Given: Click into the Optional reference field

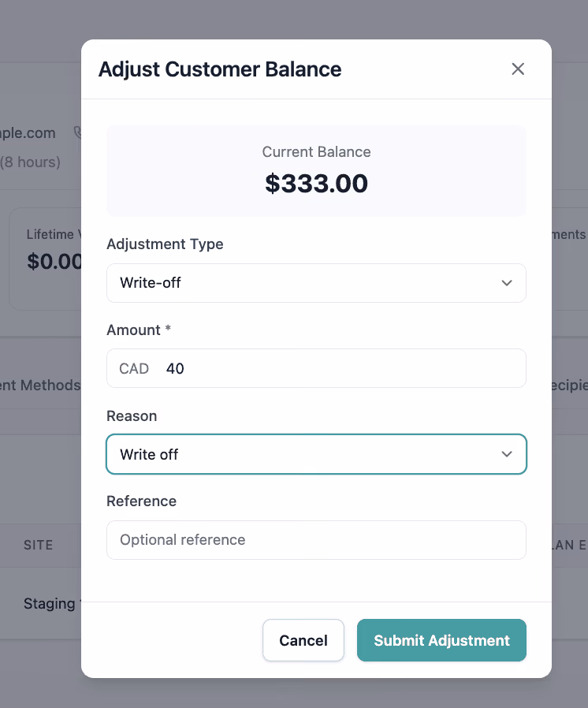Looking at the screenshot, I should 316,540.
